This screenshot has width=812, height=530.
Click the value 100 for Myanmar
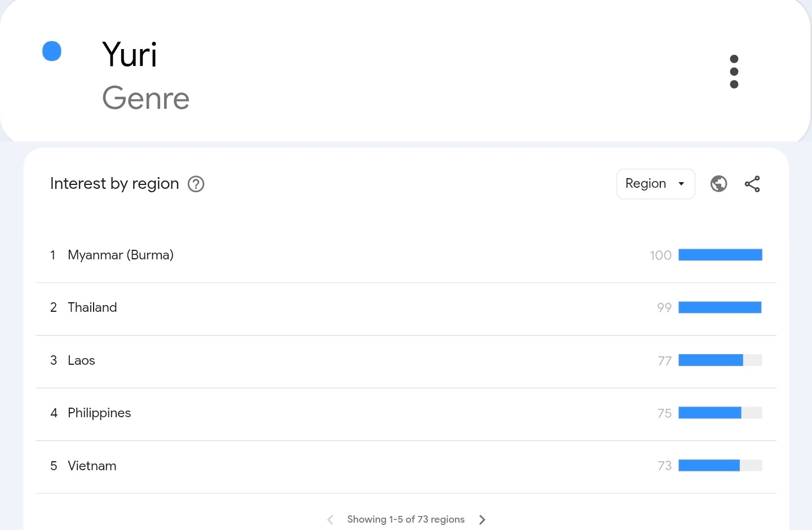click(660, 255)
